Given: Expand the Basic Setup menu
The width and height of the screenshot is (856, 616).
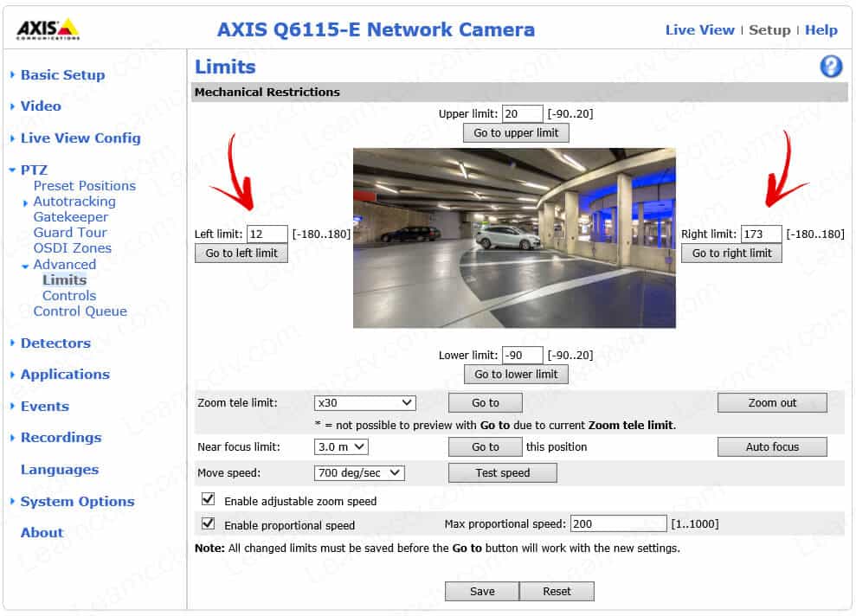Looking at the screenshot, I should tap(62, 74).
